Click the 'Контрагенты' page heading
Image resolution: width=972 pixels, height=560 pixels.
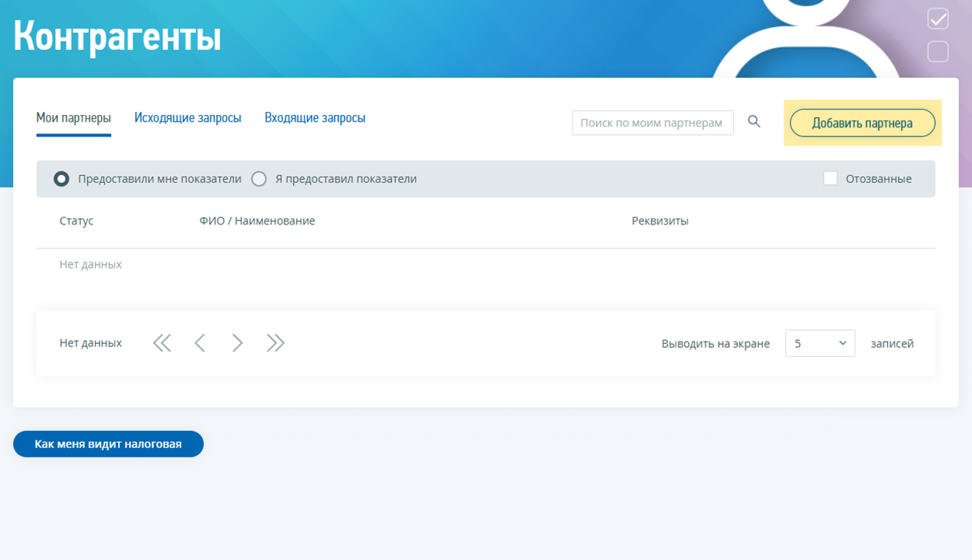[x=117, y=36]
